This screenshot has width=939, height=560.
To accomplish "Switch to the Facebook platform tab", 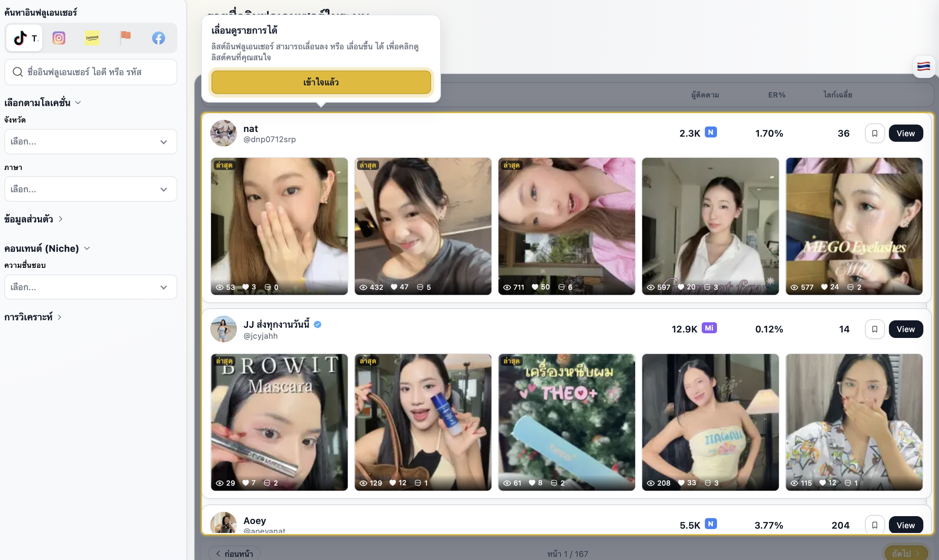I will (159, 38).
